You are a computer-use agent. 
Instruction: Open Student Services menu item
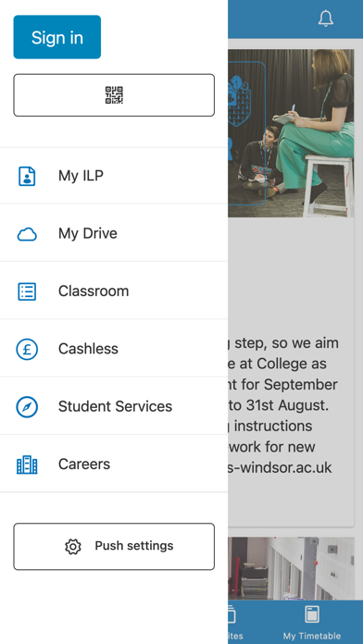click(114, 406)
